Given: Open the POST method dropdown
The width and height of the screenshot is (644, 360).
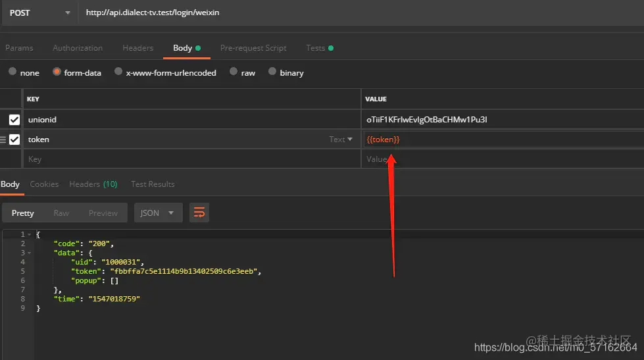Looking at the screenshot, I should coord(39,13).
